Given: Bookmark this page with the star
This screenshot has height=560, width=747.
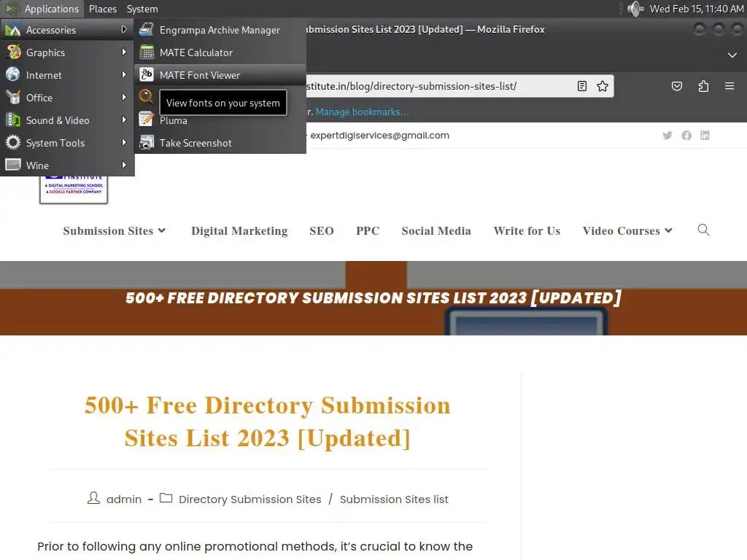Looking at the screenshot, I should [602, 86].
